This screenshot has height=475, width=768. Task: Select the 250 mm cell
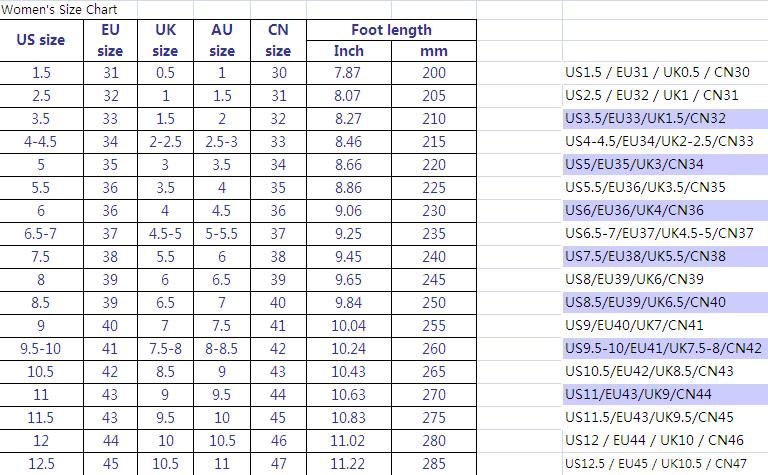[434, 303]
